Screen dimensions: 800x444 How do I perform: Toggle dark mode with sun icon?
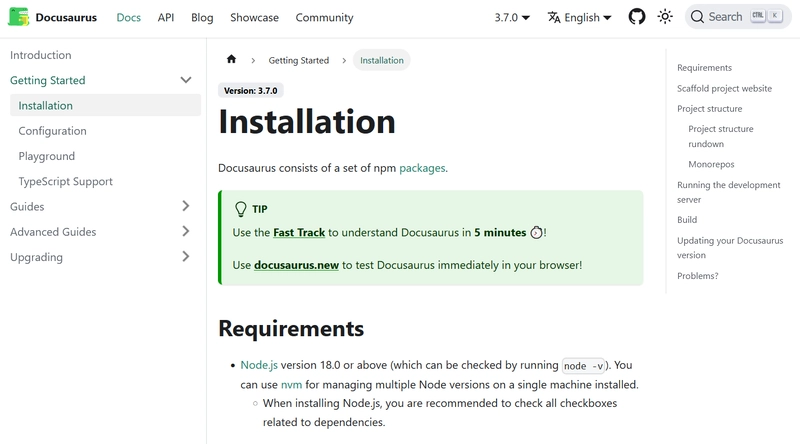[x=666, y=17]
